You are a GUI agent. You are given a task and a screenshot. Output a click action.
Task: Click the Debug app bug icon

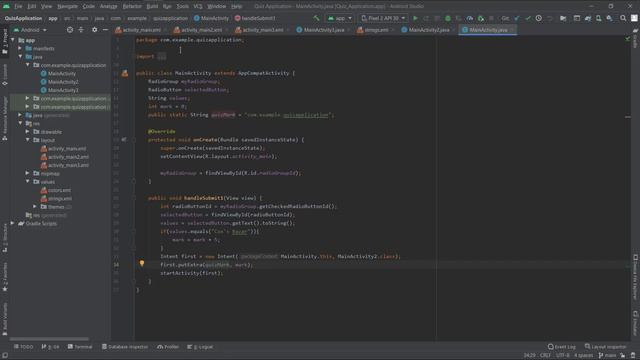pyautogui.click(x=448, y=18)
